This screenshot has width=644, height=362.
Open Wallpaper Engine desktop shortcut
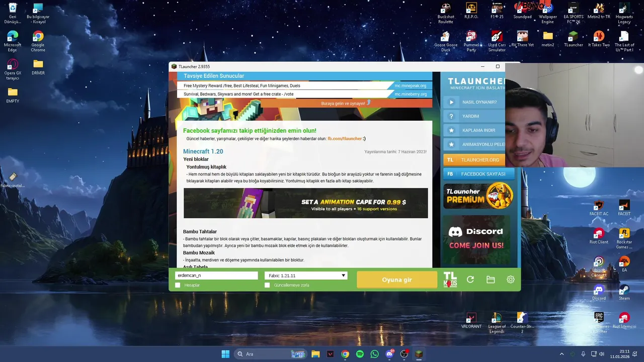[x=548, y=13]
